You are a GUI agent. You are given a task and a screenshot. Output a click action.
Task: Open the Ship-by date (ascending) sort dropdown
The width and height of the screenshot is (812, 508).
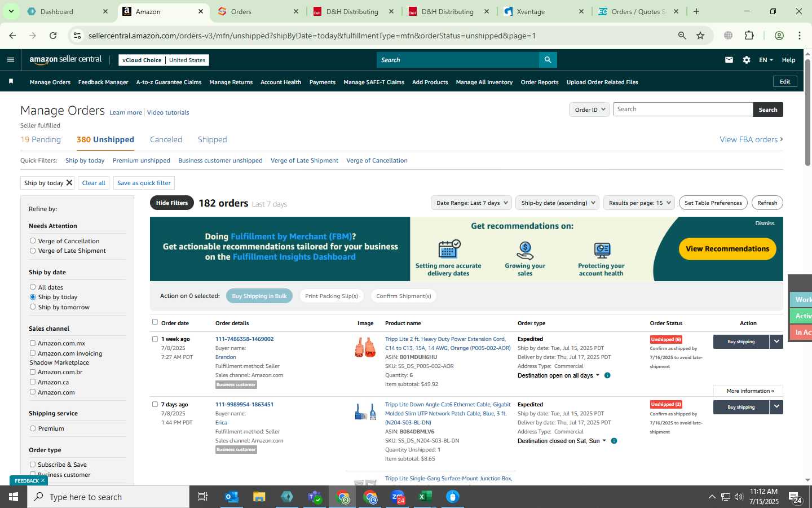point(557,203)
